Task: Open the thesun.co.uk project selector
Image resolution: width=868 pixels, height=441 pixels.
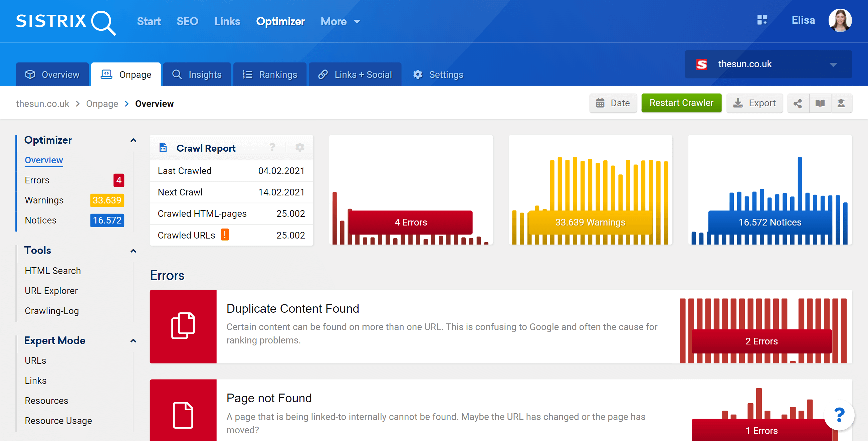Action: 768,64
